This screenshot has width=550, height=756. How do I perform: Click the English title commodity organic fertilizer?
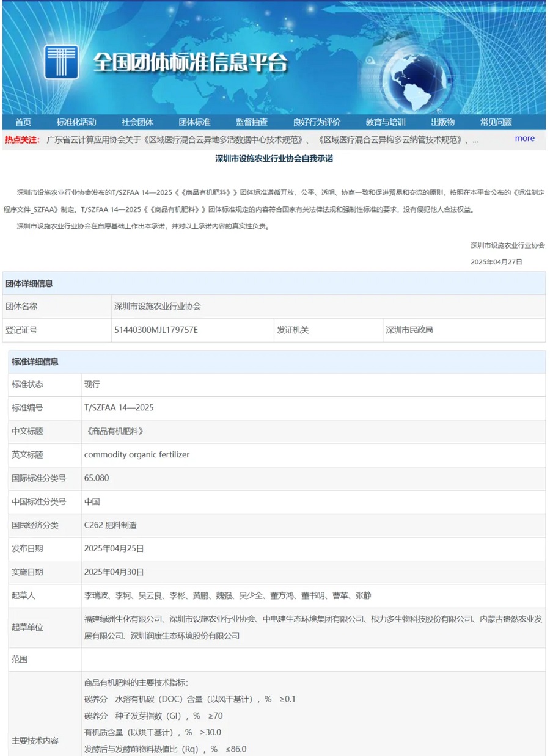(136, 455)
